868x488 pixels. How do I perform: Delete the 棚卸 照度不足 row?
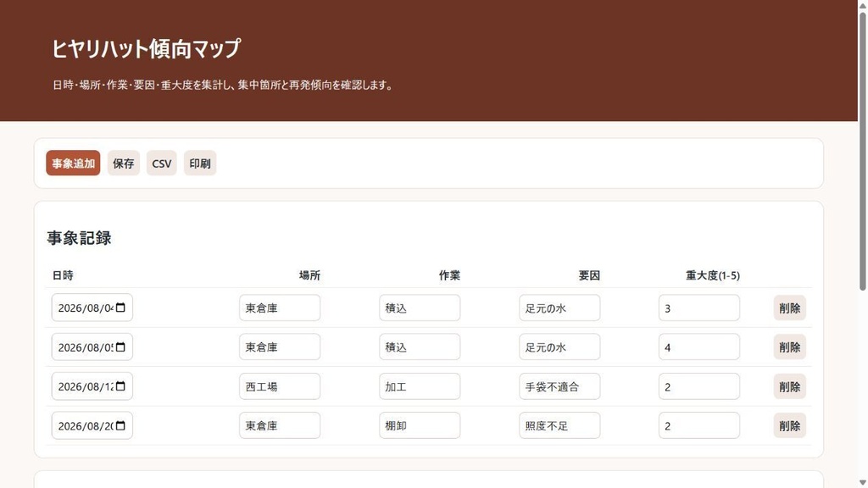pos(789,425)
